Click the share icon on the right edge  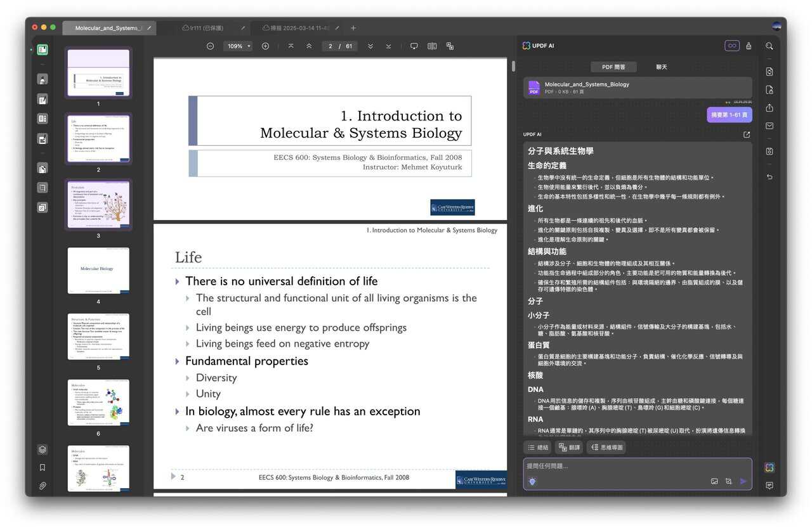(x=769, y=108)
